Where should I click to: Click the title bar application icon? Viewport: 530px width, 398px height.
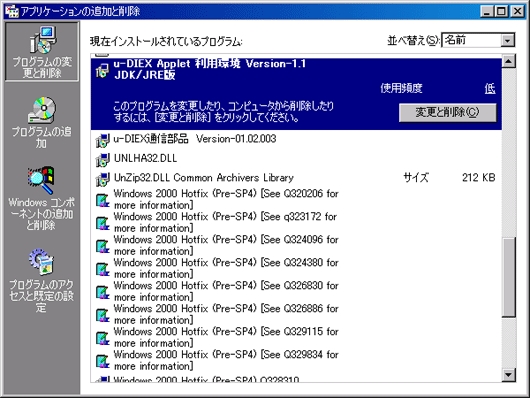(12, 11)
